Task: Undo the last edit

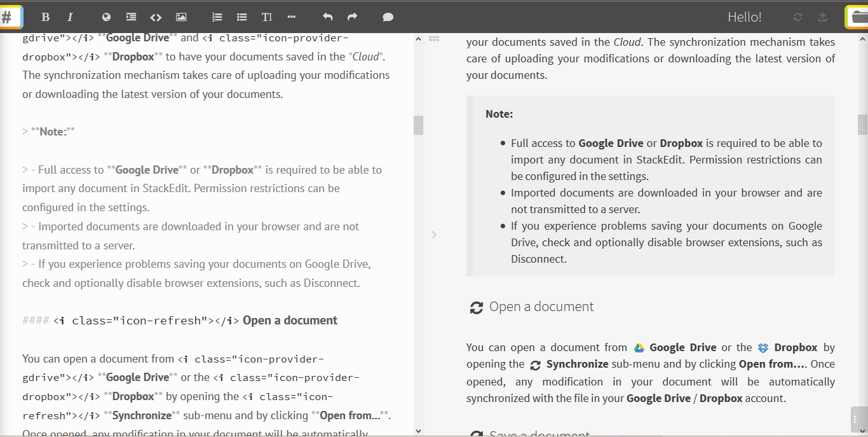Action: (328, 17)
